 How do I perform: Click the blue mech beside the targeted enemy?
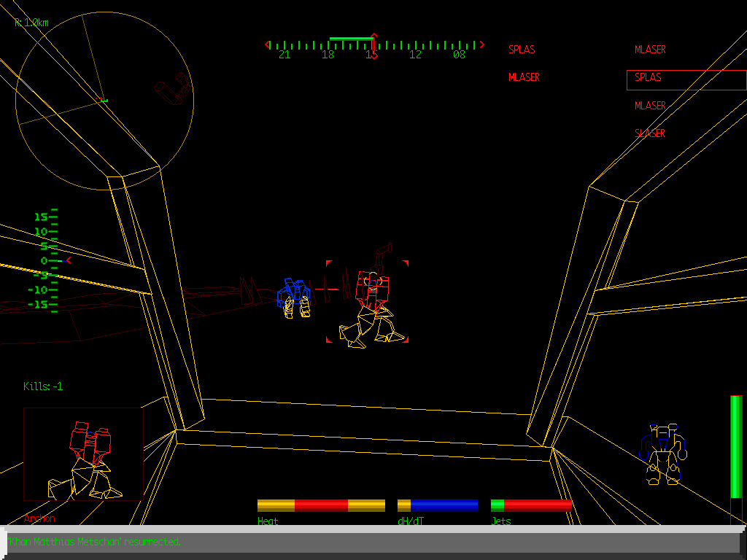click(x=294, y=297)
